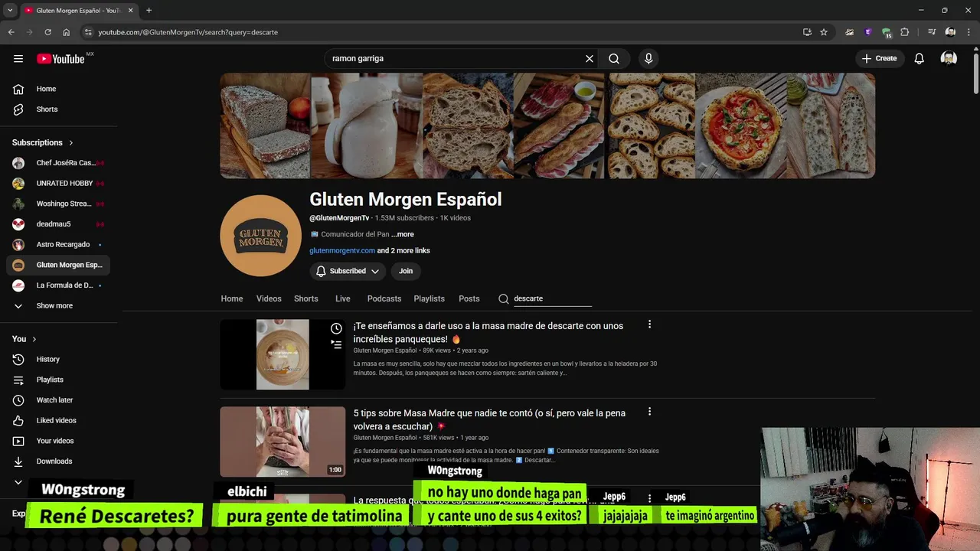Open the glutenmorgentv.com link
Image resolution: width=980 pixels, height=551 pixels.
[342, 251]
